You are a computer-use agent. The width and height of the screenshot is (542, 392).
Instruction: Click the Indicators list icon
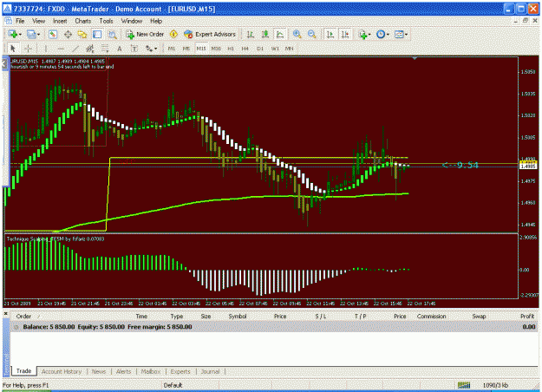(x=362, y=34)
